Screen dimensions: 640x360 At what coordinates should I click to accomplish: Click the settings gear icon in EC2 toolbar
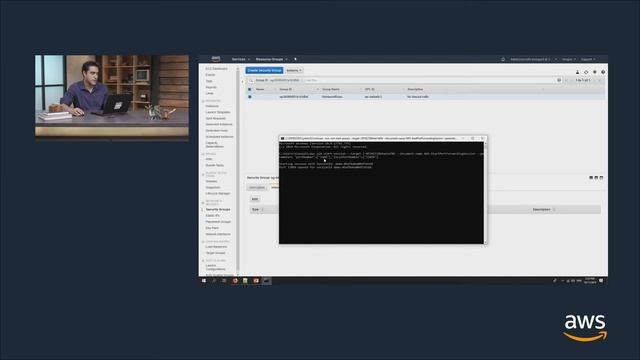click(x=595, y=72)
